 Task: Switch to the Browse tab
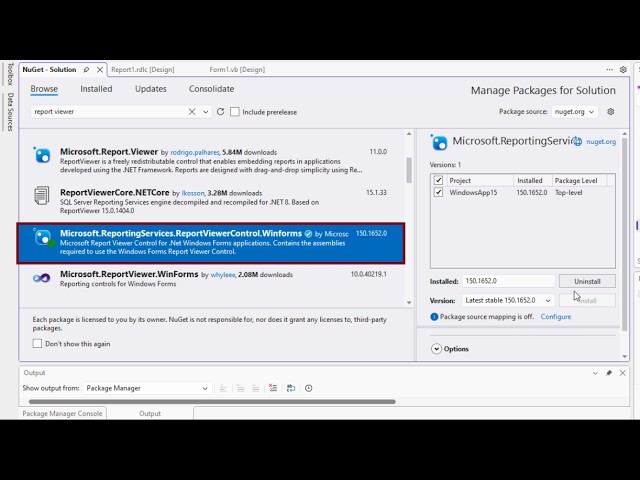[x=44, y=89]
